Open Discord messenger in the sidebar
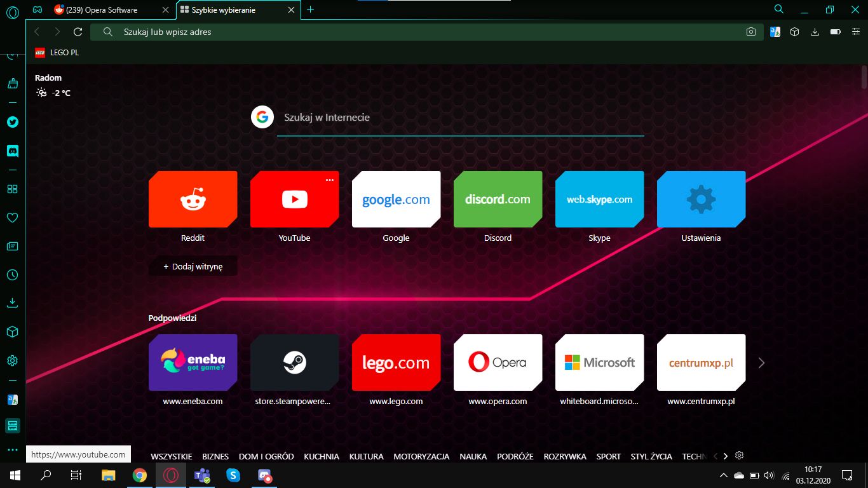The image size is (868, 488). 11,151
